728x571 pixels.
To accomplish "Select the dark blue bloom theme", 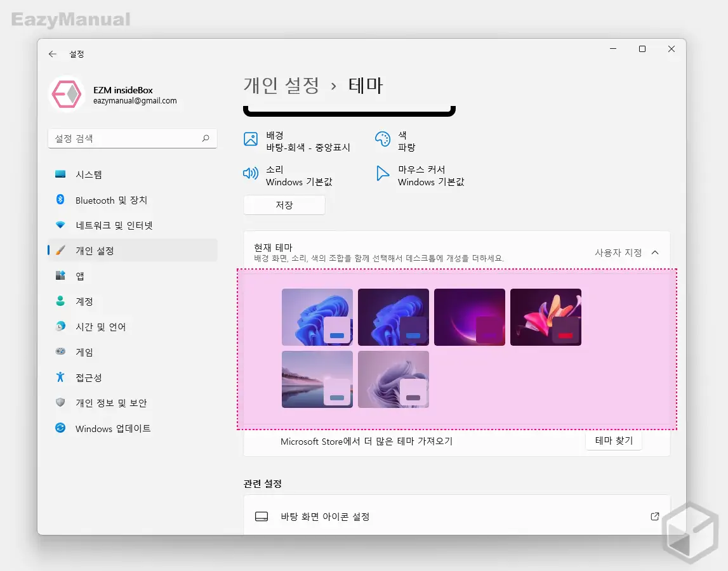I will pos(394,317).
